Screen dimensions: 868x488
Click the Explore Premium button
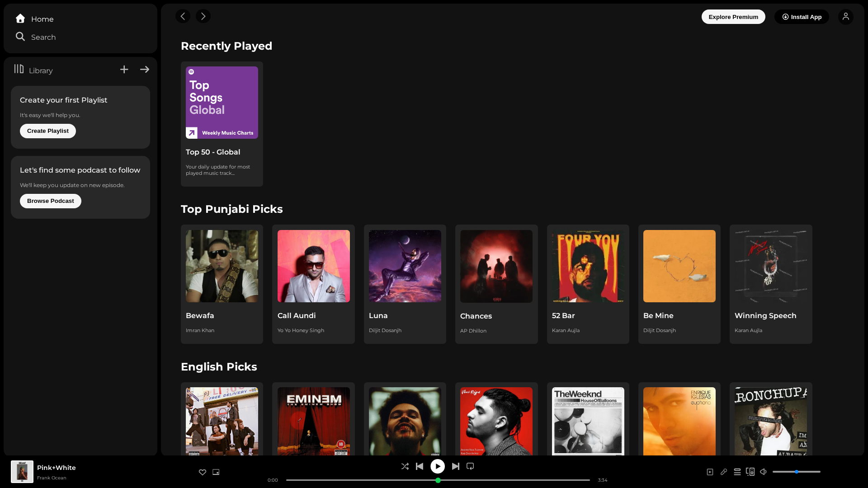click(733, 17)
